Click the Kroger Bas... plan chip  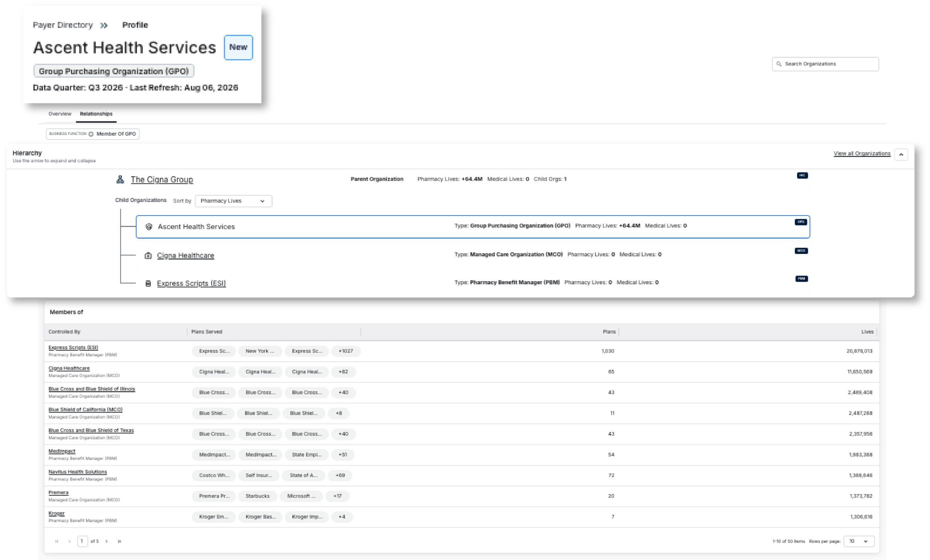point(261,517)
